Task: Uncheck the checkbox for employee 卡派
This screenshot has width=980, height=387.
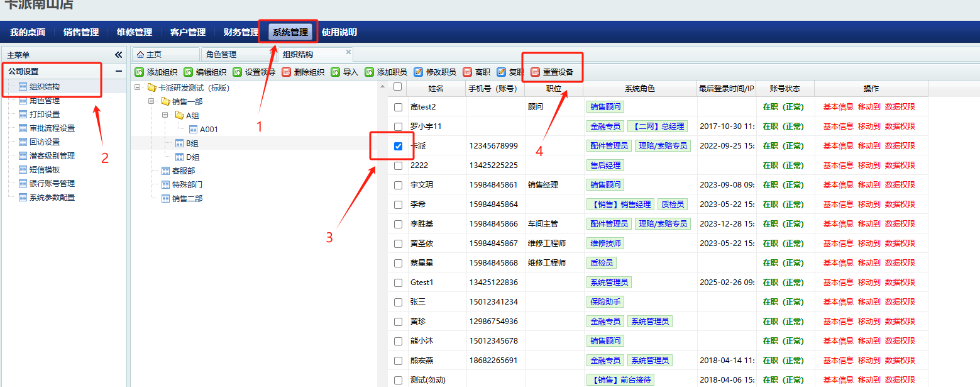Action: tap(398, 146)
